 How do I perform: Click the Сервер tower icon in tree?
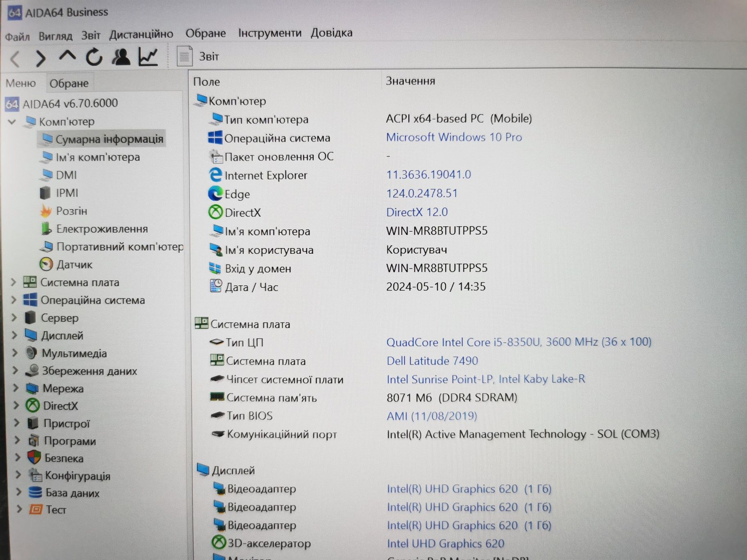click(x=30, y=317)
